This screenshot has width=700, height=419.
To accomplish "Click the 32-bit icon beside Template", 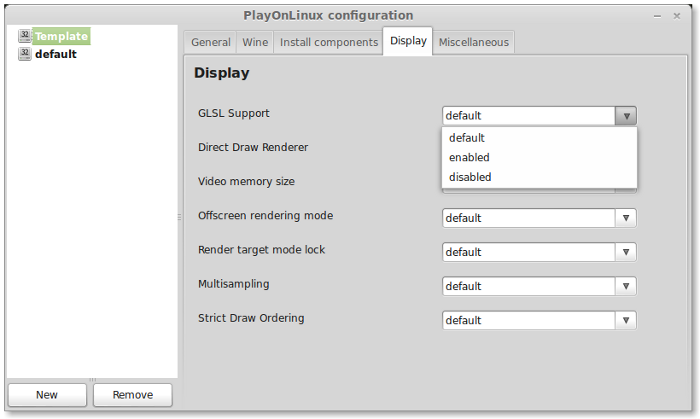I will click(25, 36).
